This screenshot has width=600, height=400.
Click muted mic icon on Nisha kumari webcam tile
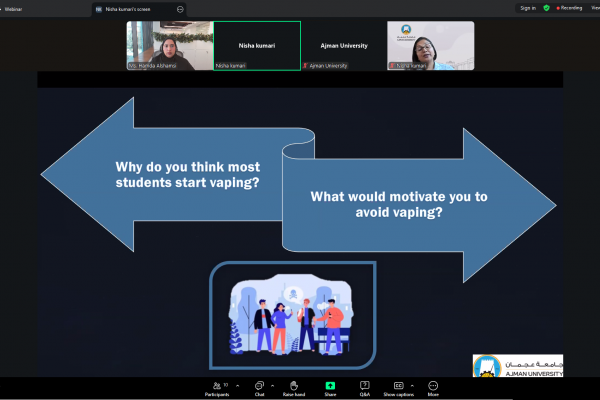(x=392, y=66)
